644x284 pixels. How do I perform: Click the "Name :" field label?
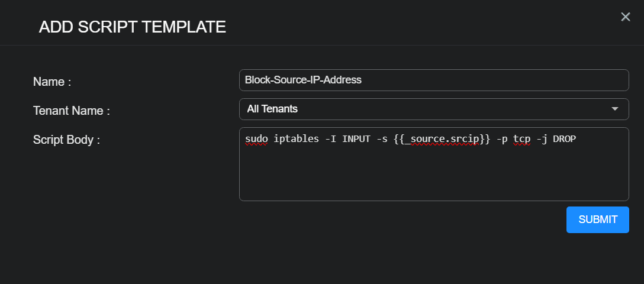pyautogui.click(x=52, y=82)
